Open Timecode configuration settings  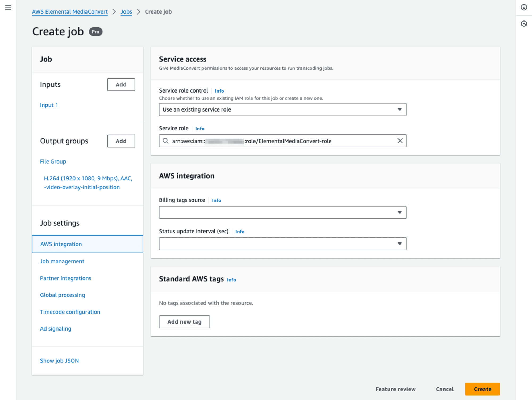tap(70, 312)
